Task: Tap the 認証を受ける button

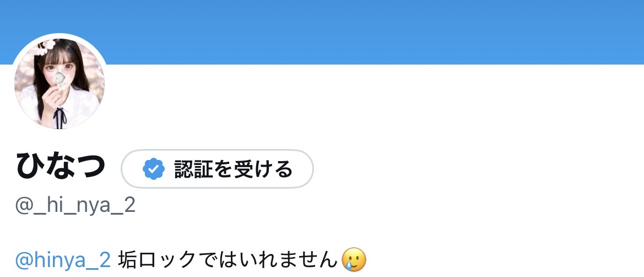Action: point(217,169)
